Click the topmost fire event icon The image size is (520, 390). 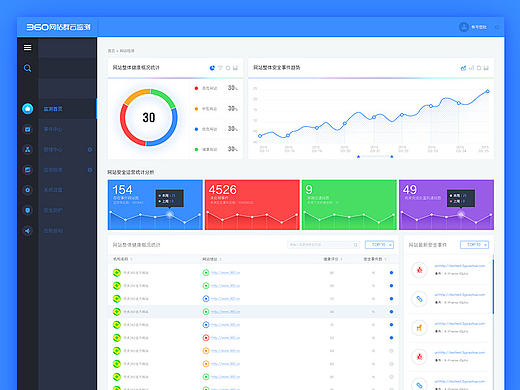[x=419, y=270]
